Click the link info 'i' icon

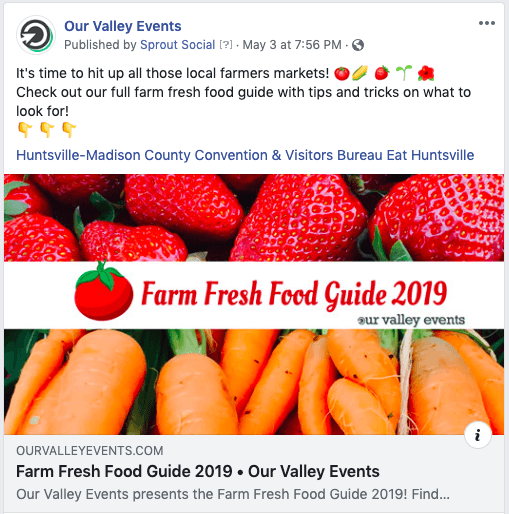pyautogui.click(x=478, y=435)
